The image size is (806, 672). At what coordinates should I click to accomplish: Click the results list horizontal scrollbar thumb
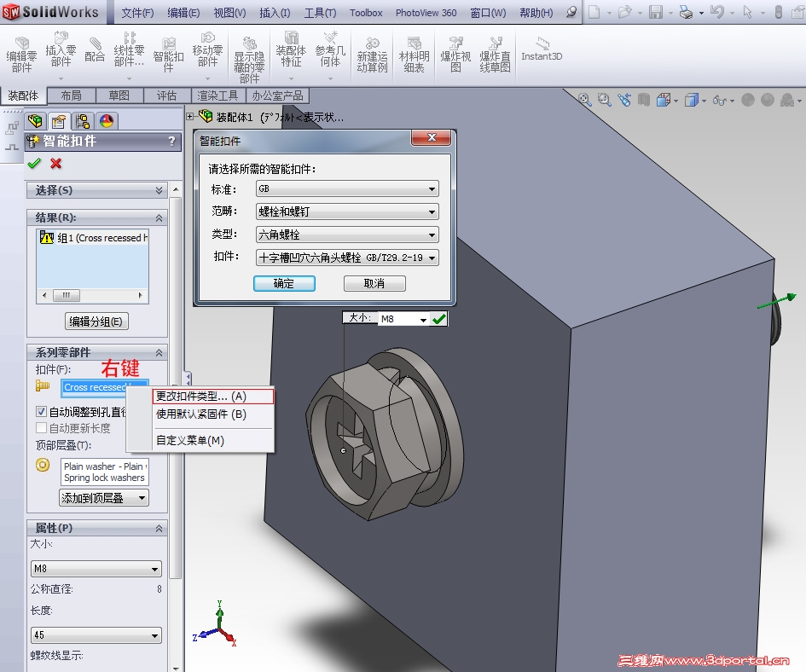[67, 295]
